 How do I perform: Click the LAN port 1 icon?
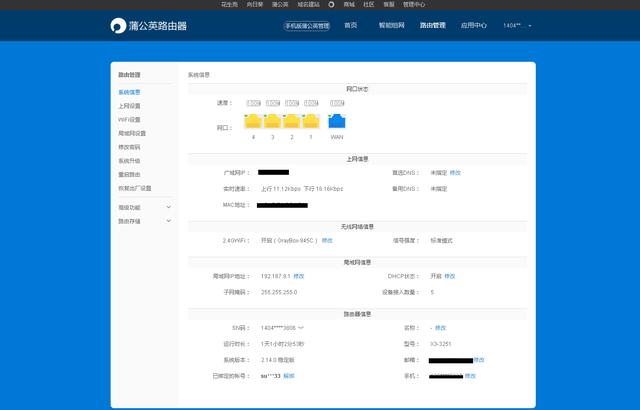coord(311,122)
